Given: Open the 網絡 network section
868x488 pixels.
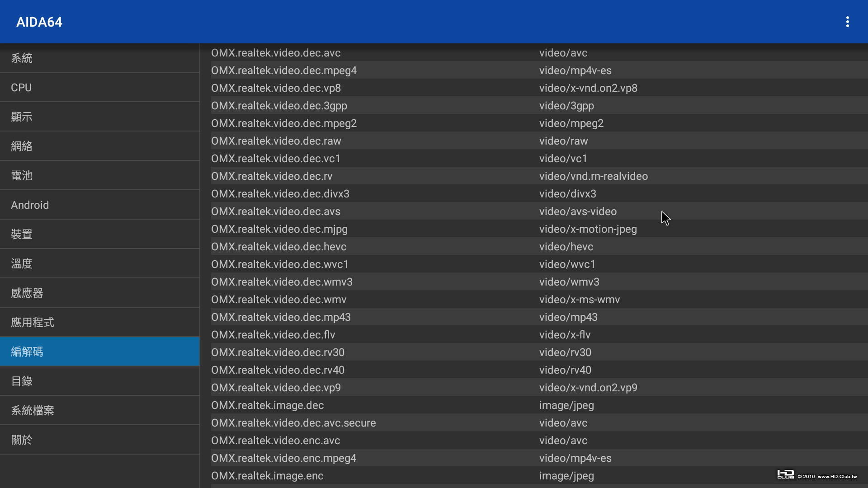Looking at the screenshot, I should point(99,146).
